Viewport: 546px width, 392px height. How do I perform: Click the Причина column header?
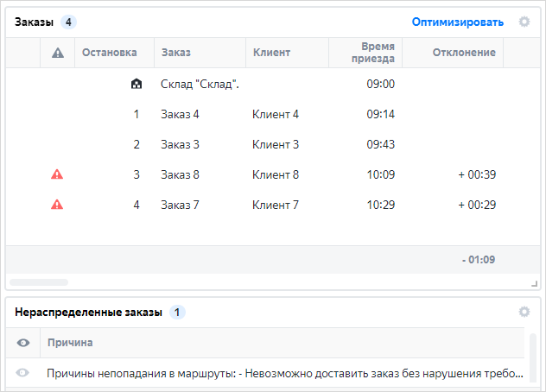pos(70,343)
